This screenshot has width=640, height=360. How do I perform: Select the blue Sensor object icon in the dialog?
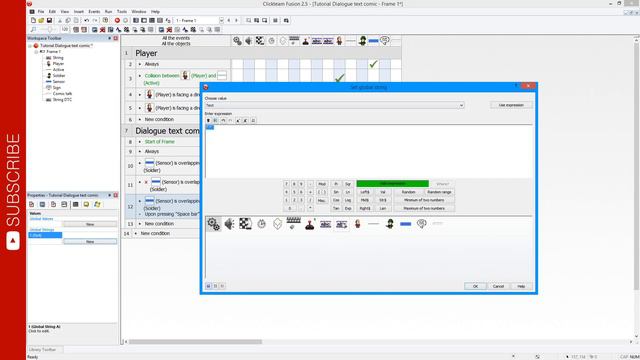point(405,224)
